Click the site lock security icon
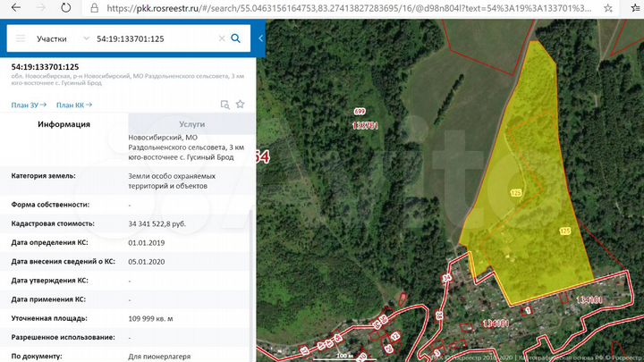This screenshot has height=362, width=644. tap(95, 8)
